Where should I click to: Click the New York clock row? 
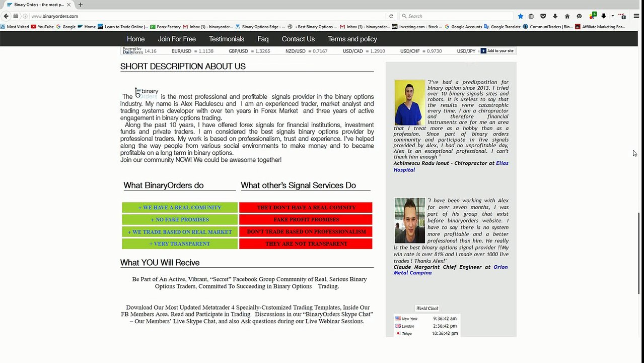pyautogui.click(x=426, y=319)
